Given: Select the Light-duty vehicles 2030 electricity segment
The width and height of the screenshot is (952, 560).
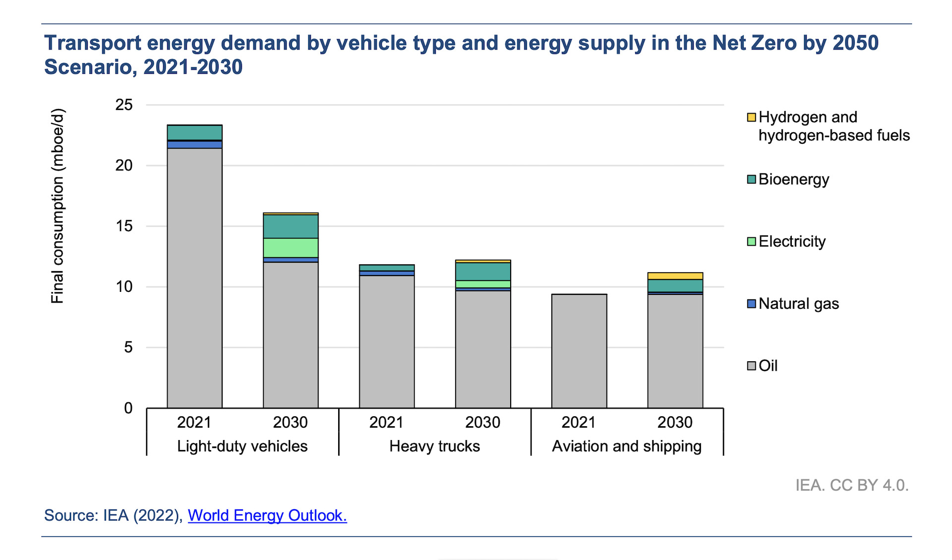Looking at the screenshot, I should [x=291, y=247].
